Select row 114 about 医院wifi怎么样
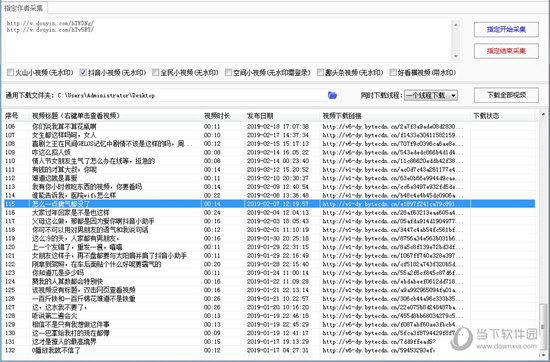Viewport: 550px width, 362px height. (269, 195)
